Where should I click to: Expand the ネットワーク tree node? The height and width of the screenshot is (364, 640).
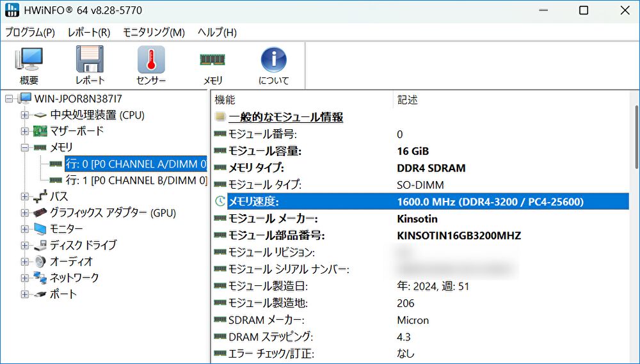point(25,278)
